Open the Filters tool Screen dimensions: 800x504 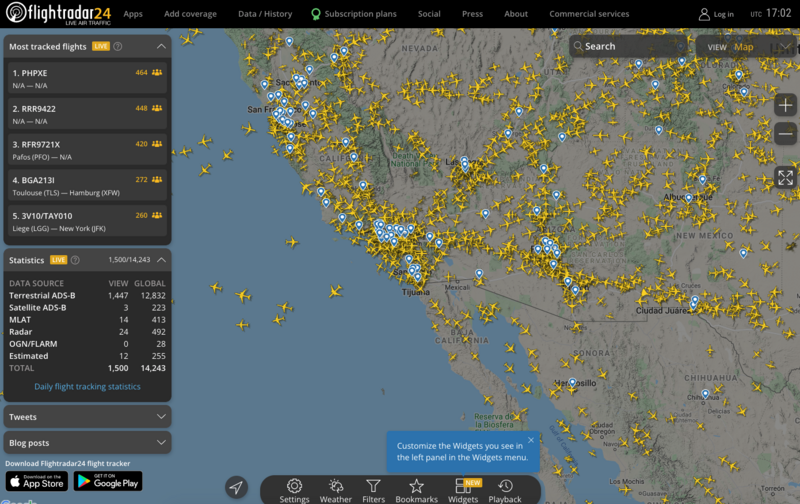pyautogui.click(x=373, y=491)
